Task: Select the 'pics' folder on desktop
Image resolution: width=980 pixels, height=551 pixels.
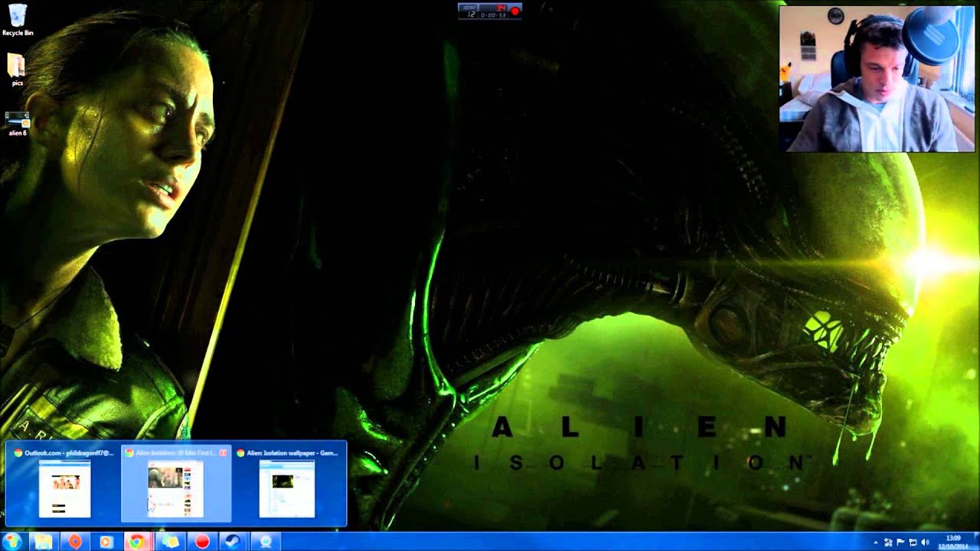Action: [x=17, y=70]
